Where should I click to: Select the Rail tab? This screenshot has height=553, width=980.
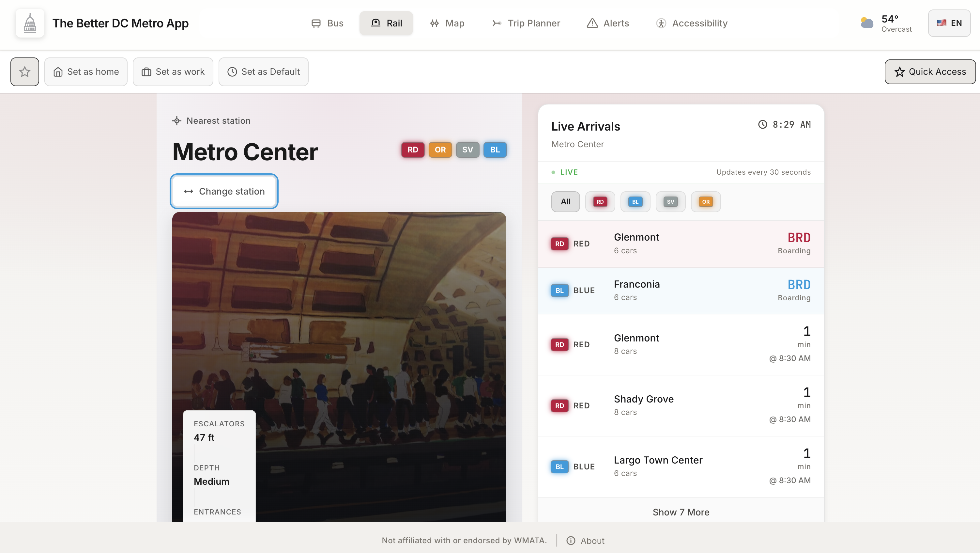(386, 23)
